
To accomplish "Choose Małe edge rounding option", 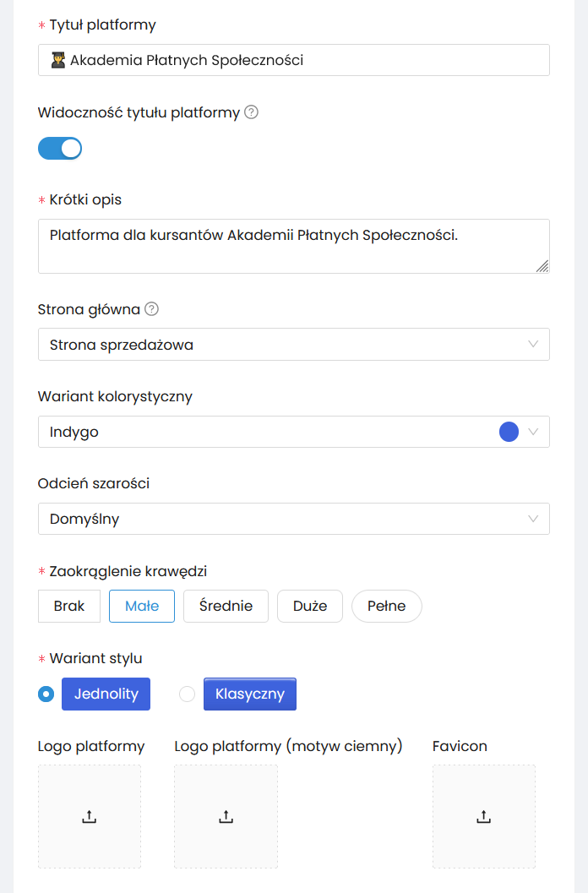I will 142,606.
